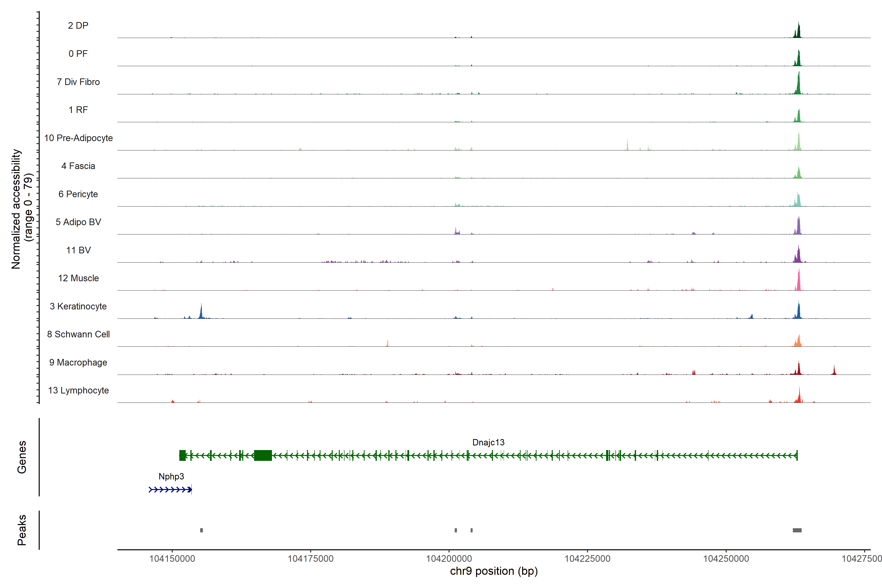Click the 104200000 axis tick label
Viewport: 882px width, 588px height.
click(449, 559)
